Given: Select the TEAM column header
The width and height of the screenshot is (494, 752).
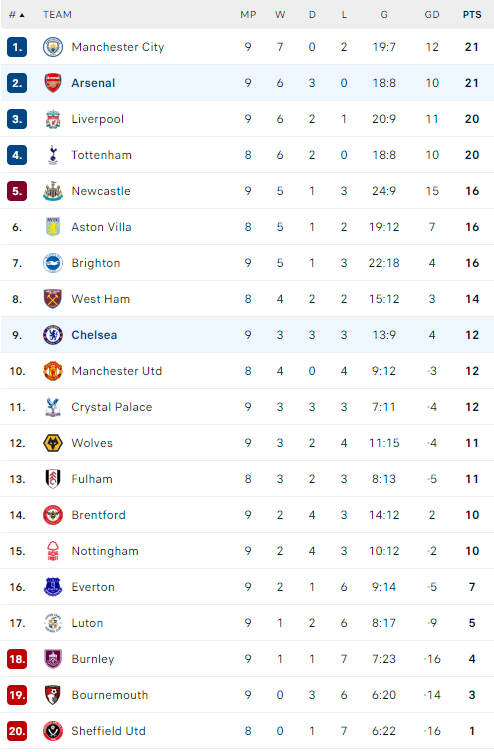Looking at the screenshot, I should [x=57, y=15].
